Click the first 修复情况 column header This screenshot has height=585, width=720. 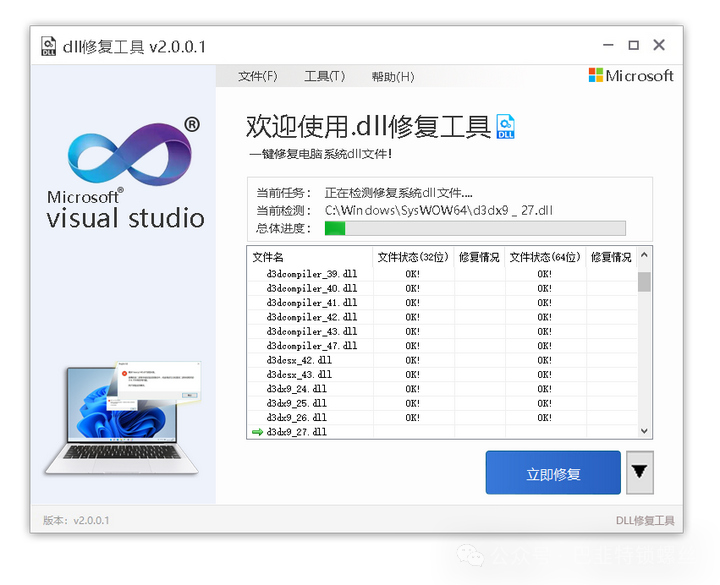pyautogui.click(x=479, y=257)
